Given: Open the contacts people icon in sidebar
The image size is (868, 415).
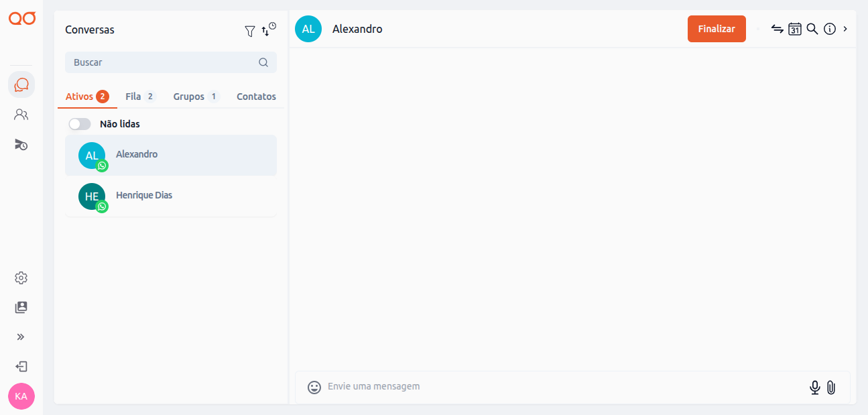Looking at the screenshot, I should (x=21, y=115).
